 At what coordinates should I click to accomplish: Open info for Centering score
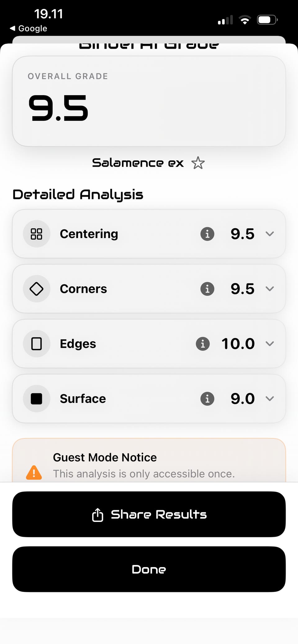point(207,234)
